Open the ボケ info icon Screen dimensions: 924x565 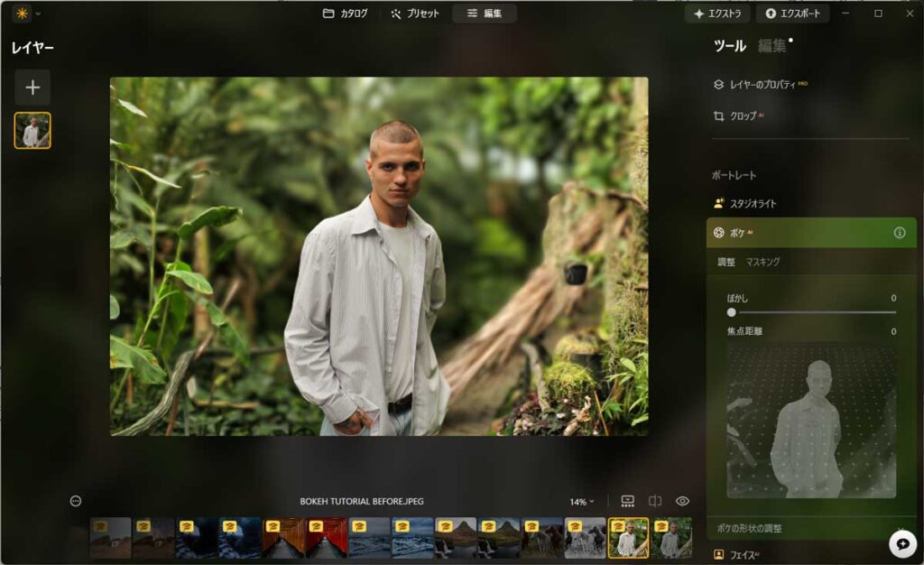click(x=900, y=233)
